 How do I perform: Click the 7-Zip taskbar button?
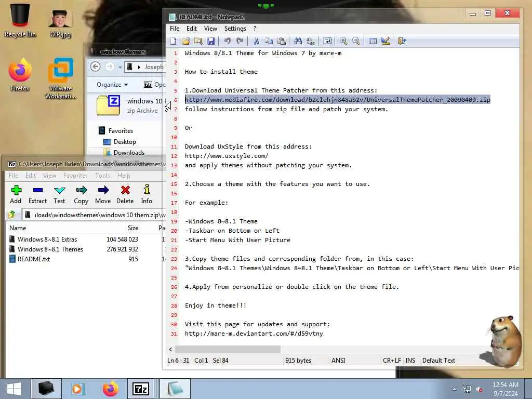[x=141, y=389]
